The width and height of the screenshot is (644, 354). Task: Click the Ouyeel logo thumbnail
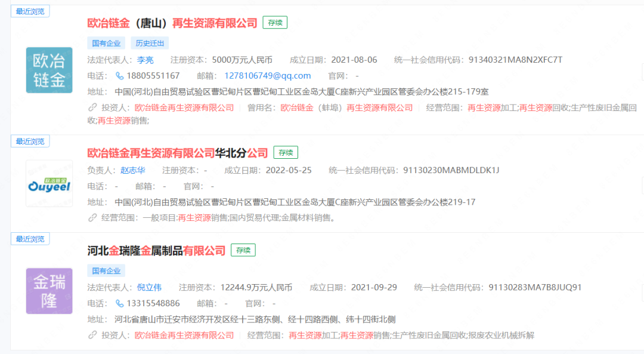click(49, 183)
